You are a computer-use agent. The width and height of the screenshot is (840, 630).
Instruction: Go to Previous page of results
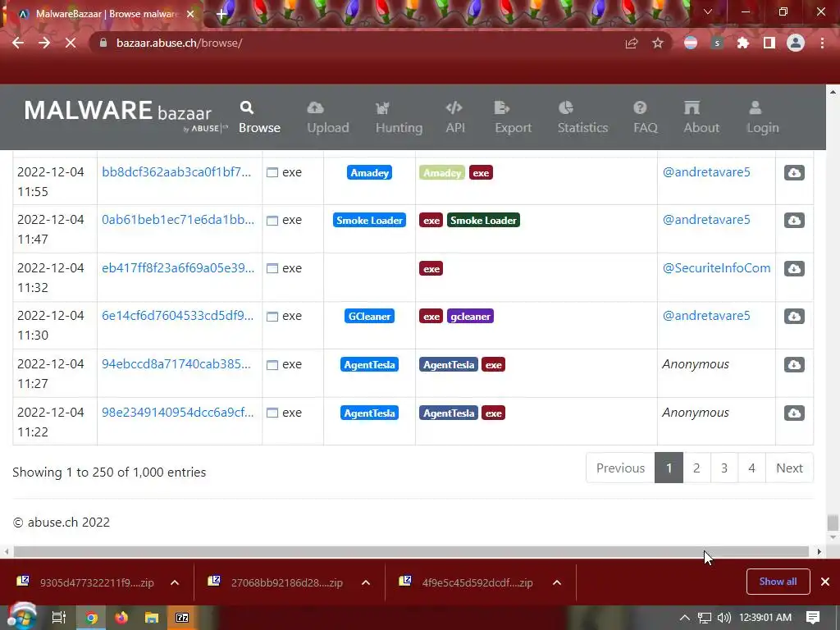click(620, 468)
